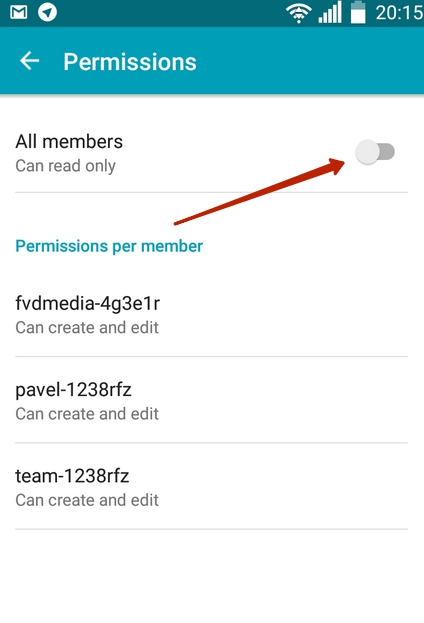Tap the 20:15 clock in status bar
The width and height of the screenshot is (424, 623).
tap(399, 13)
